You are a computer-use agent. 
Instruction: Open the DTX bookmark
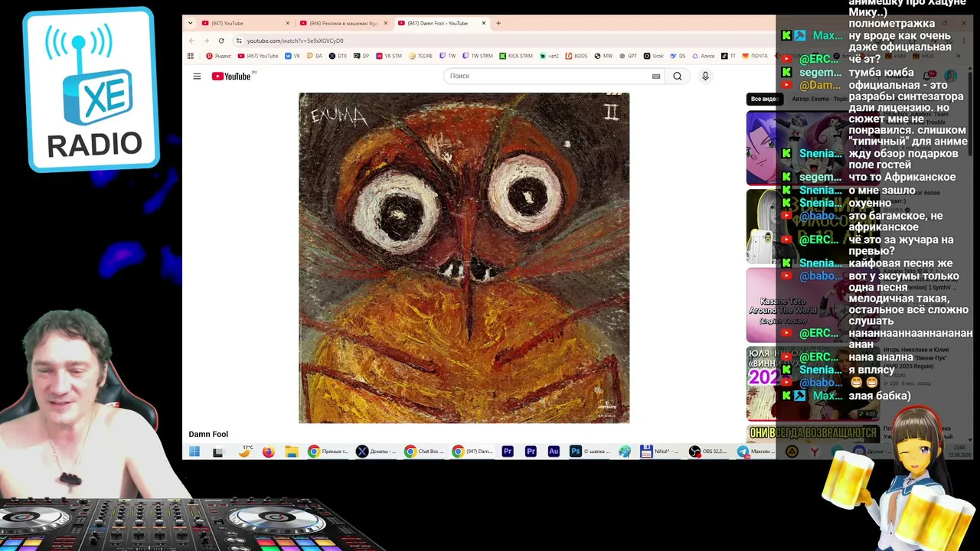pyautogui.click(x=338, y=56)
